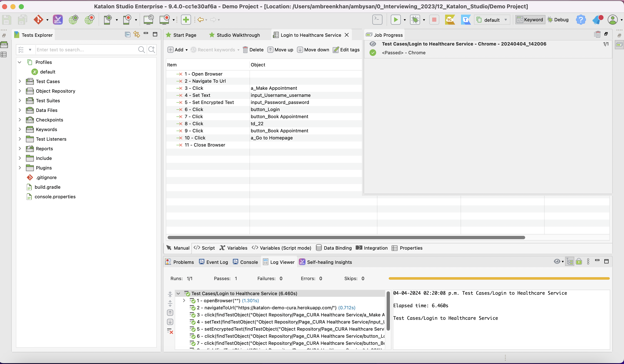Launch the Spy Web tool
Image resolution: width=624 pixels, height=364 pixels.
pos(74,20)
